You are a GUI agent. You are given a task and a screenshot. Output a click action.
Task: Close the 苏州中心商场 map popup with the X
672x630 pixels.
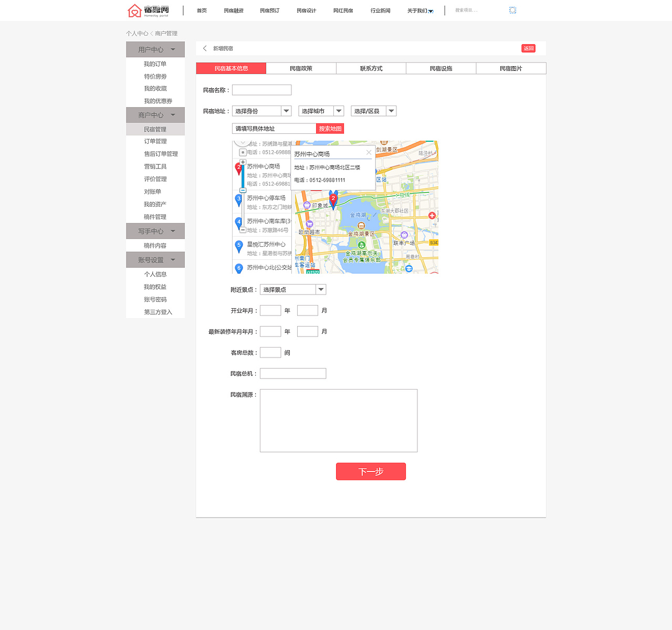point(369,152)
